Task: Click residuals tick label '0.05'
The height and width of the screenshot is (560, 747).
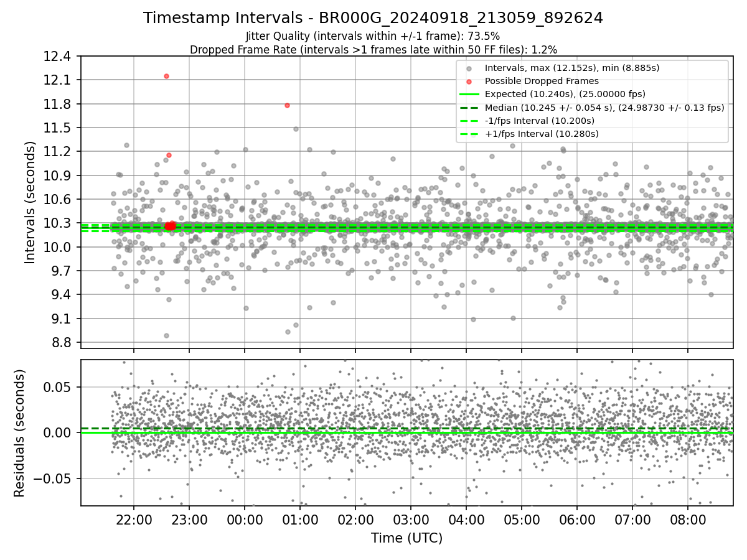Action: [x=58, y=387]
